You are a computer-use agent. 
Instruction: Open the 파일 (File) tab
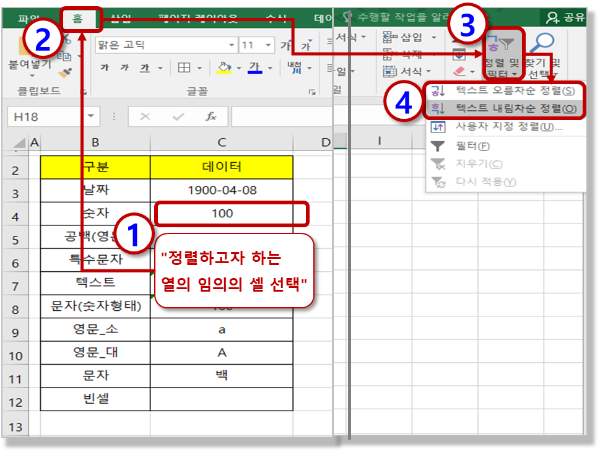pos(29,18)
